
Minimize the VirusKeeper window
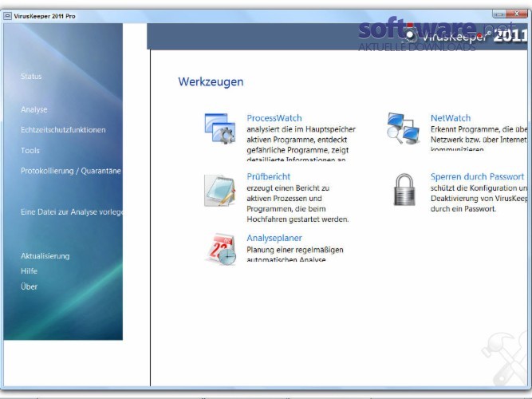[499, 14]
